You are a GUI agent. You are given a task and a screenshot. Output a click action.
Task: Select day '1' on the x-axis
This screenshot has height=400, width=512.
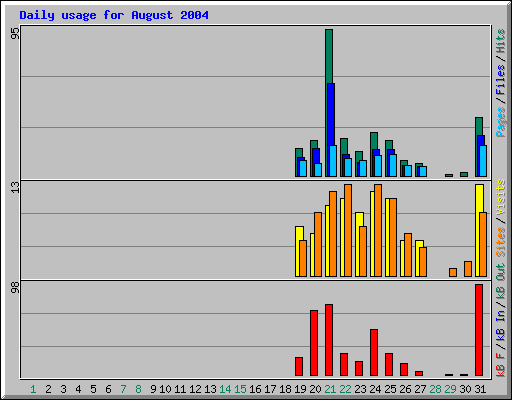33,389
